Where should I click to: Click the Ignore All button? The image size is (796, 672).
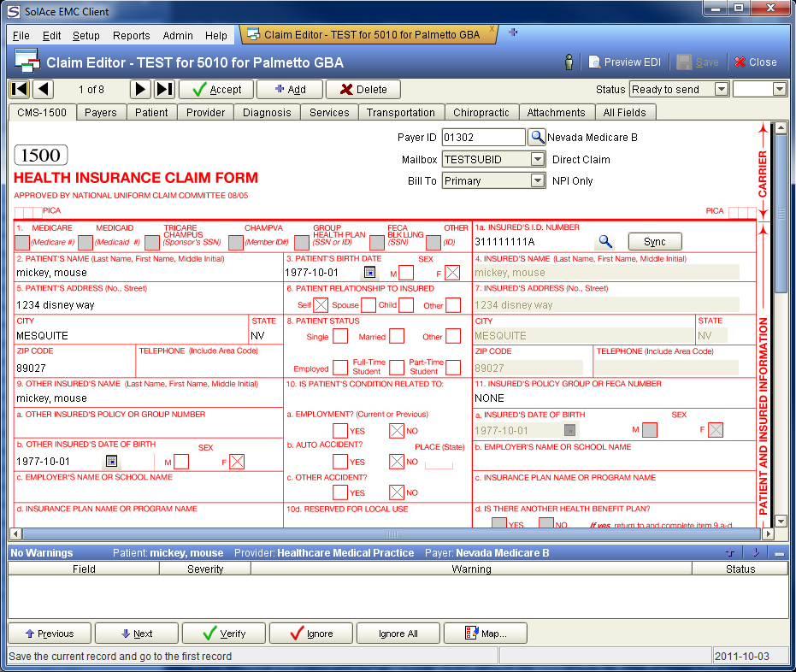tap(398, 634)
